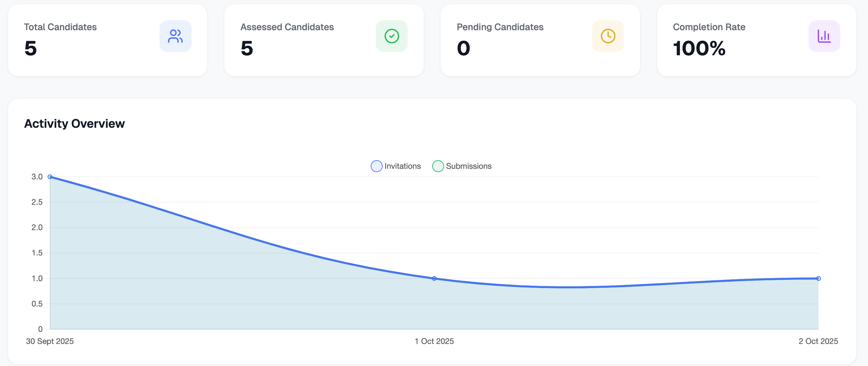Select the 1 Oct 2025 axis label
This screenshot has height=366, width=868.
click(x=434, y=341)
